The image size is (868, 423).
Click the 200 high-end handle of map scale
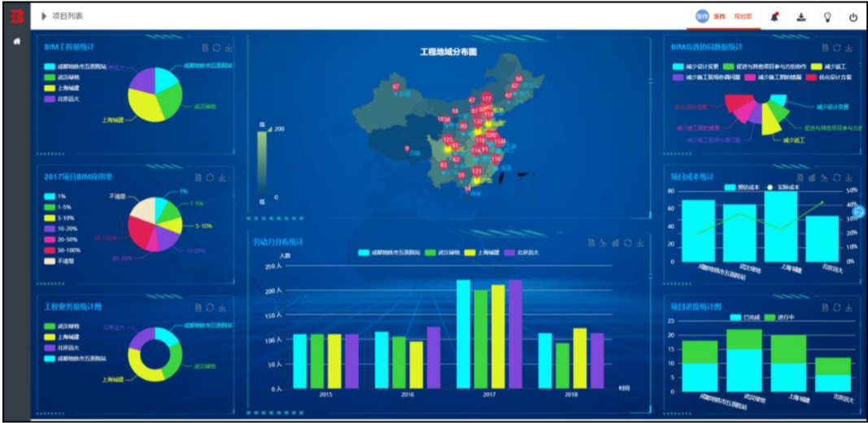tap(271, 129)
